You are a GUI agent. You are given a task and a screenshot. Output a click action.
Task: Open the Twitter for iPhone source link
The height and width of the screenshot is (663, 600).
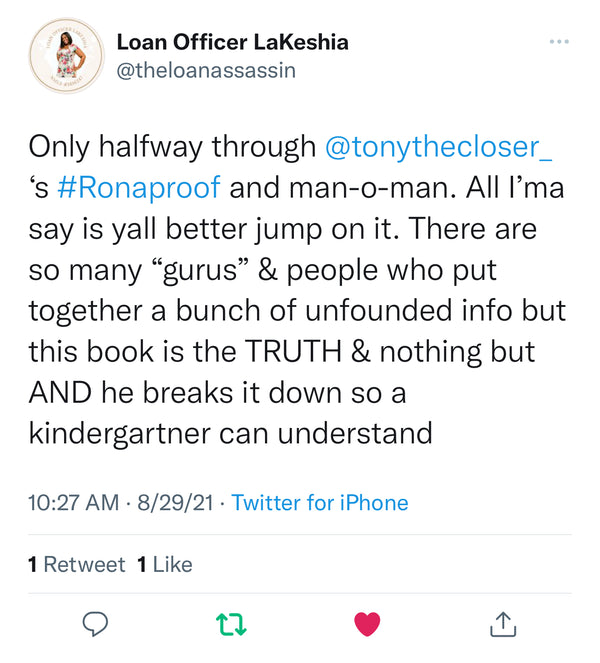coord(319,503)
